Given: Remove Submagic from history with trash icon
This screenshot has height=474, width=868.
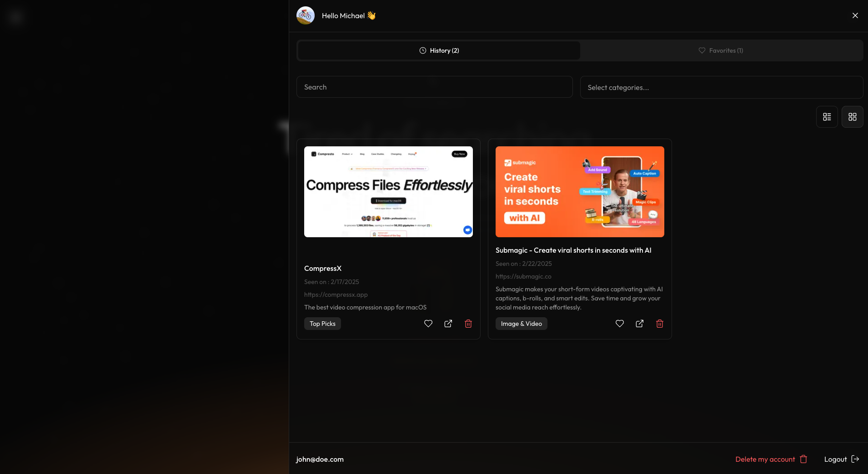Looking at the screenshot, I should [x=660, y=324].
